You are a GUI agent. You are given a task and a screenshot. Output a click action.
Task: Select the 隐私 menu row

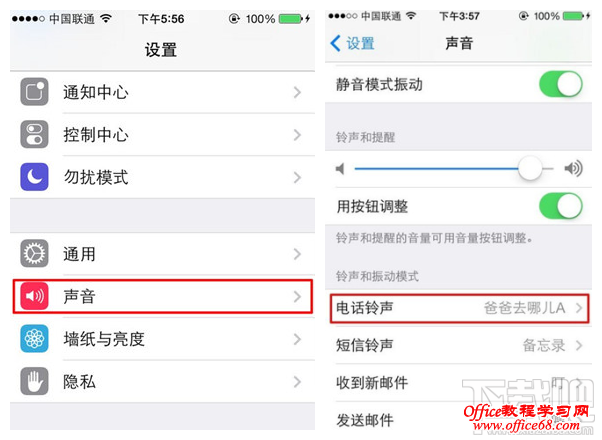[162, 381]
